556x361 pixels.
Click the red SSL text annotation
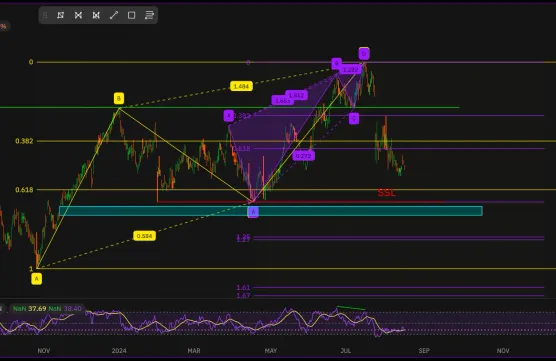pos(386,193)
